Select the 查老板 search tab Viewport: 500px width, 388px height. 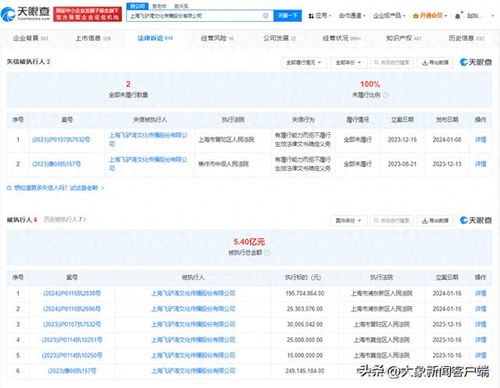point(159,6)
